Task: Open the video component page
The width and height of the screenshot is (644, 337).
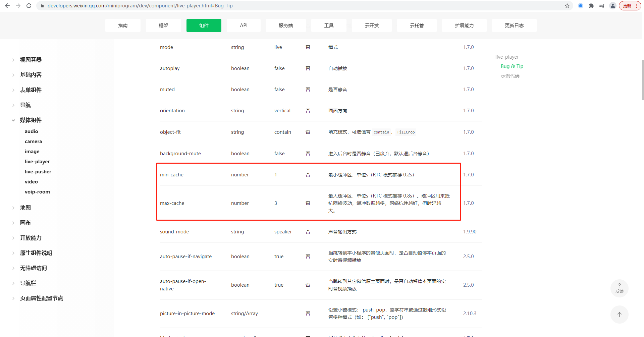Action: pyautogui.click(x=31, y=182)
